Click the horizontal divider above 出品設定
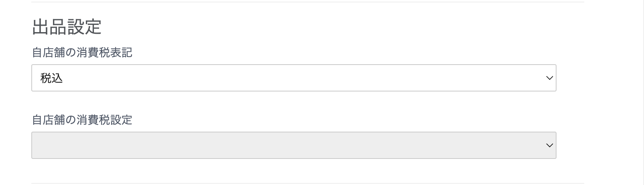644x185 pixels. point(307,2)
